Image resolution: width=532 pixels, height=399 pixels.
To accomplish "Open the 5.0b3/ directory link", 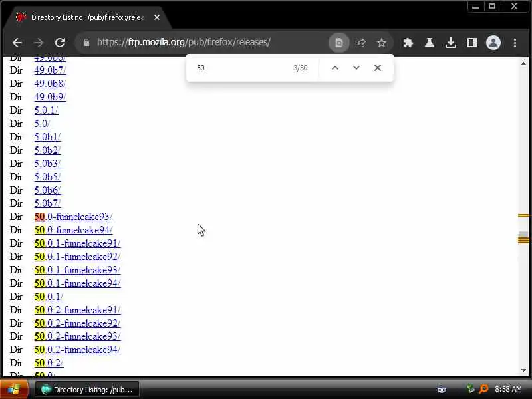I will pos(47,163).
